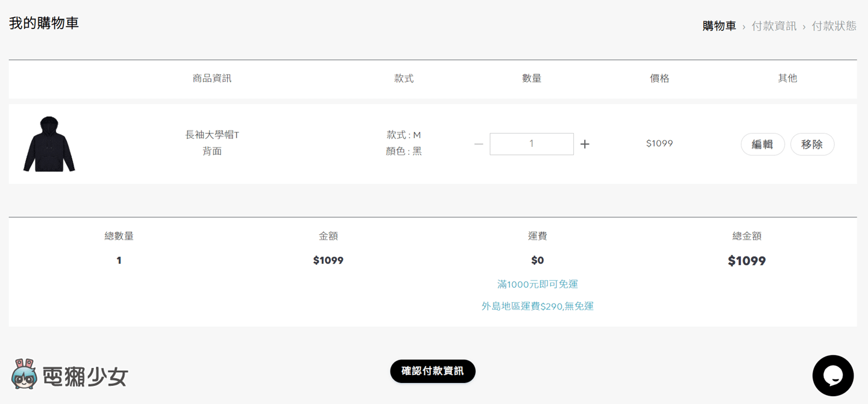Increase quantity with the plus icon
The width and height of the screenshot is (868, 404).
click(585, 145)
